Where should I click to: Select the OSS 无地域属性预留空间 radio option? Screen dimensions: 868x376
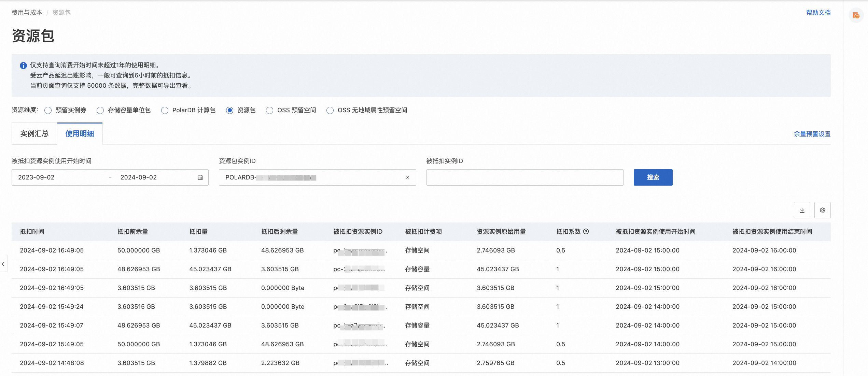(330, 110)
